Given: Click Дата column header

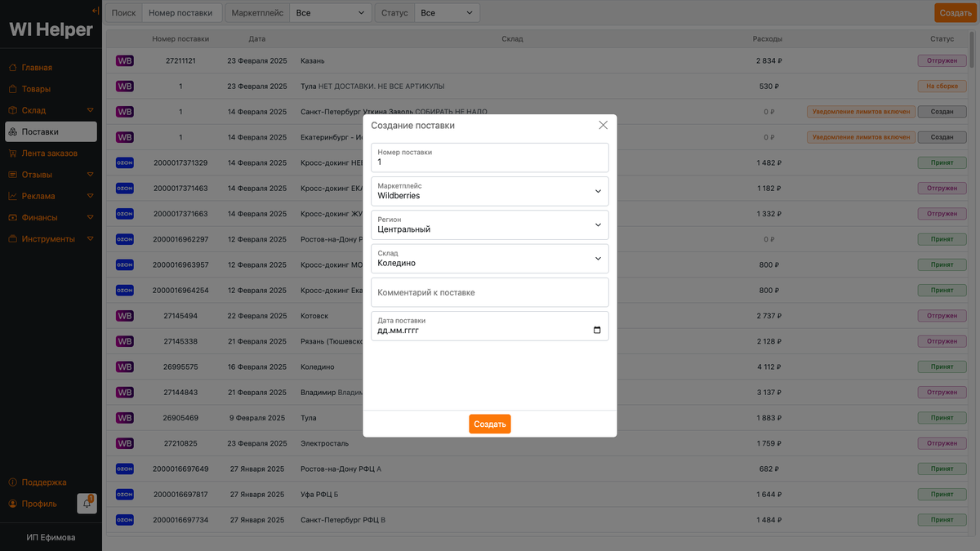Looking at the screenshot, I should [x=257, y=39].
